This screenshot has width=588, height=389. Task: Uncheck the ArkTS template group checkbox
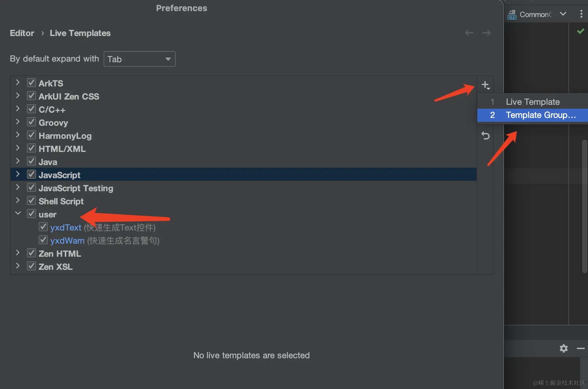pos(31,83)
